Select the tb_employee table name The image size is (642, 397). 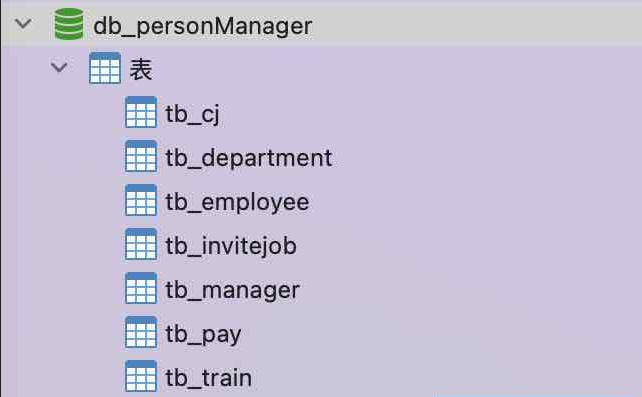pyautogui.click(x=237, y=203)
